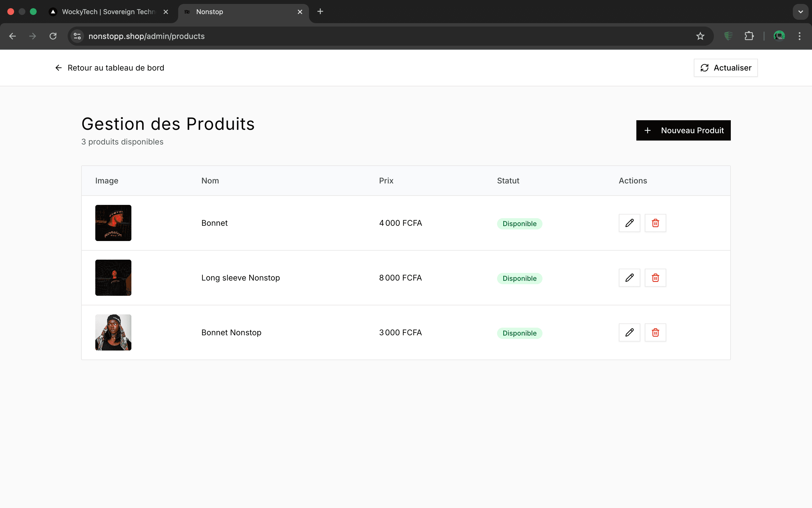Select the Nonstop tab
The image size is (812, 508).
tap(243, 12)
